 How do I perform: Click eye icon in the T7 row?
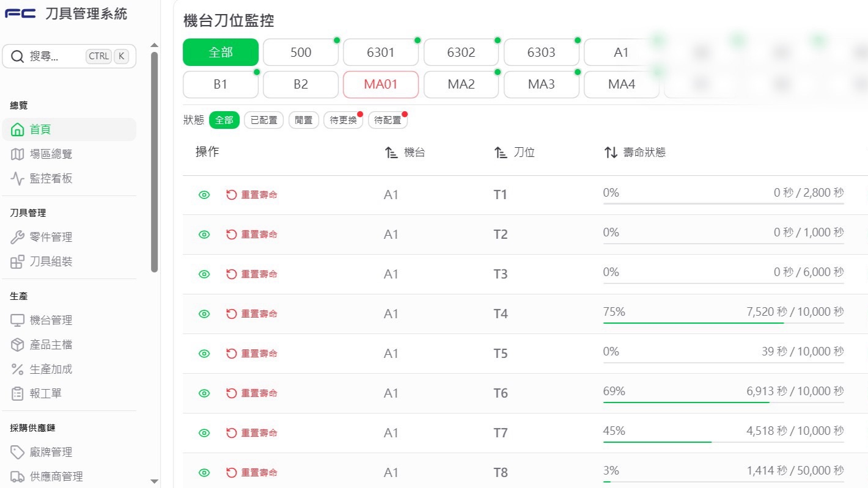pos(204,433)
